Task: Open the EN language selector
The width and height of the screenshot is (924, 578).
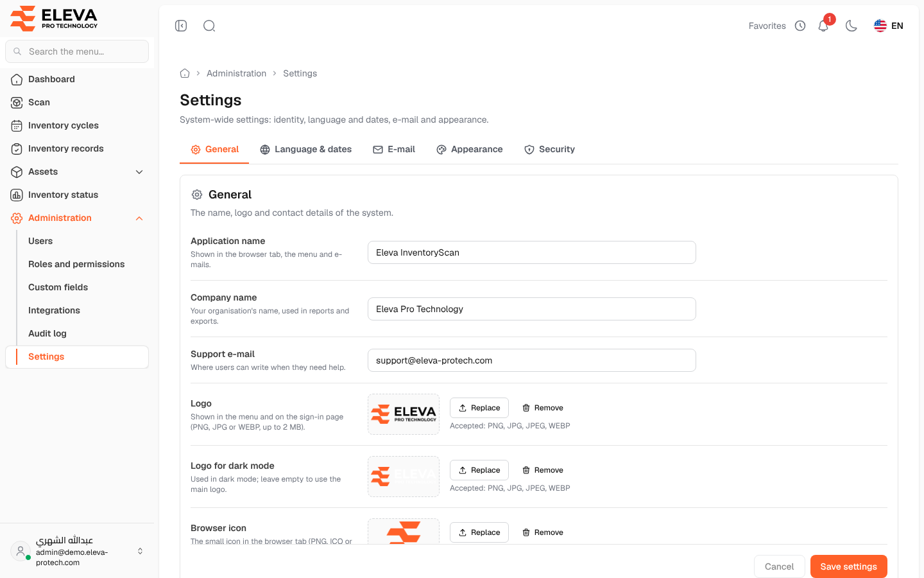Action: (x=889, y=26)
